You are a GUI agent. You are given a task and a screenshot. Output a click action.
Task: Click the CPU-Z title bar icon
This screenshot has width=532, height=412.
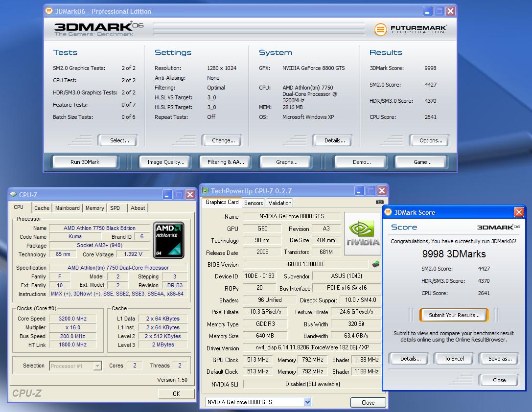13,194
